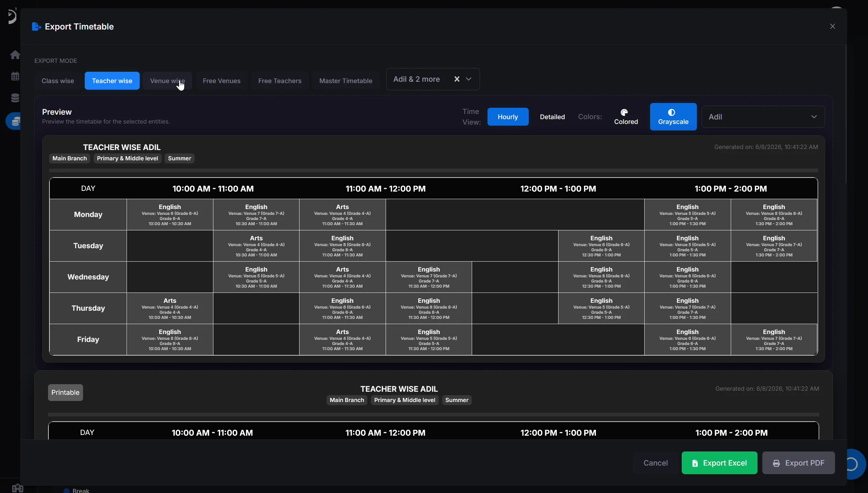The height and width of the screenshot is (493, 868).
Task: Switch to Master Timetable mode
Action: (345, 81)
